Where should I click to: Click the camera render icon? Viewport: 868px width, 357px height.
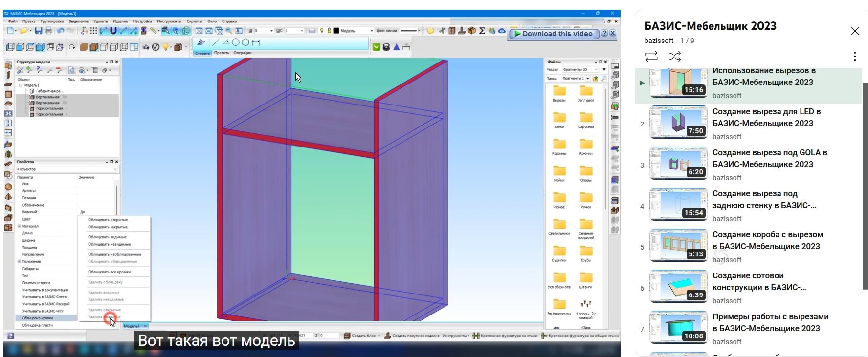click(x=145, y=47)
